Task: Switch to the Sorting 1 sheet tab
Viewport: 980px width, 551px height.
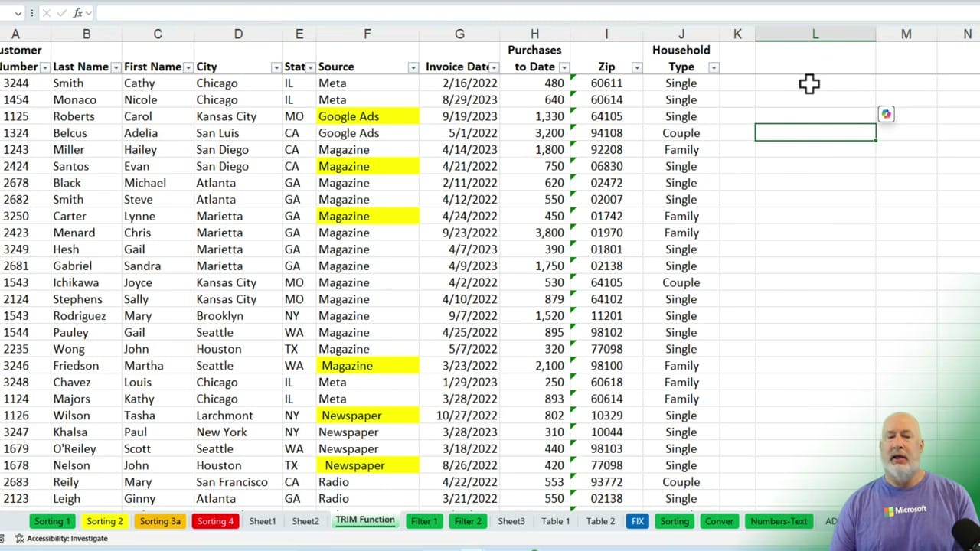Action: (51, 520)
